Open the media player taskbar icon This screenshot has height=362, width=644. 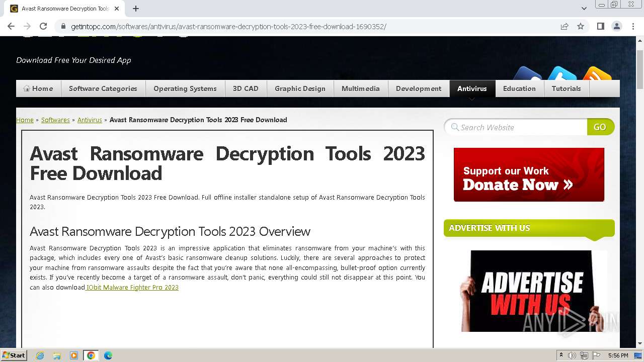[74, 355]
